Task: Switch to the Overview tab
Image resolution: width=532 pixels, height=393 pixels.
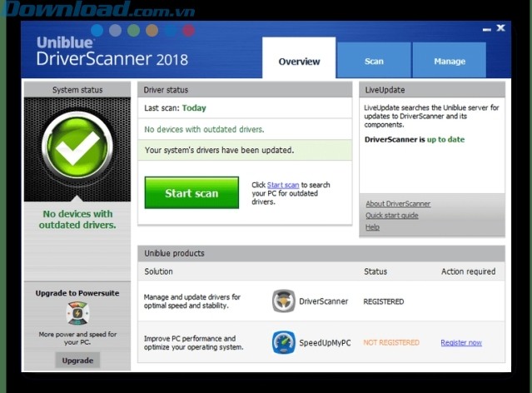Action: [299, 57]
